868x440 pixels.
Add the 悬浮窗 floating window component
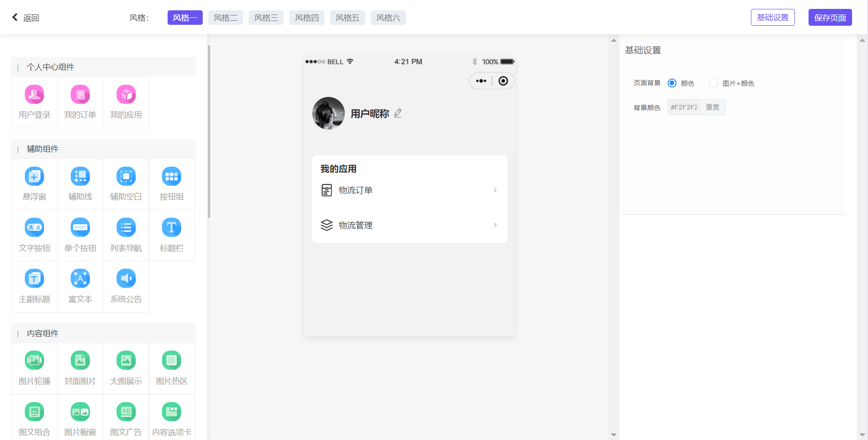tap(34, 177)
